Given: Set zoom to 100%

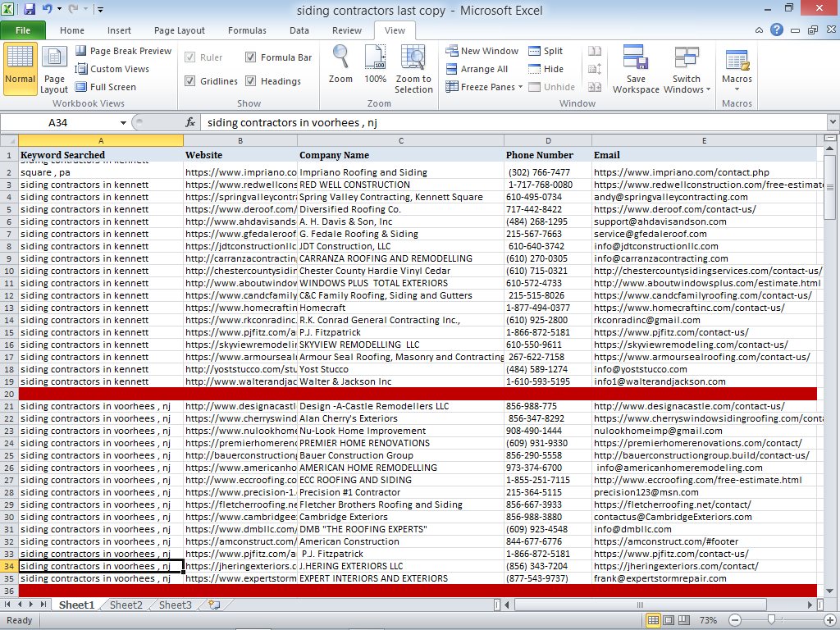Looking at the screenshot, I should pos(375,64).
